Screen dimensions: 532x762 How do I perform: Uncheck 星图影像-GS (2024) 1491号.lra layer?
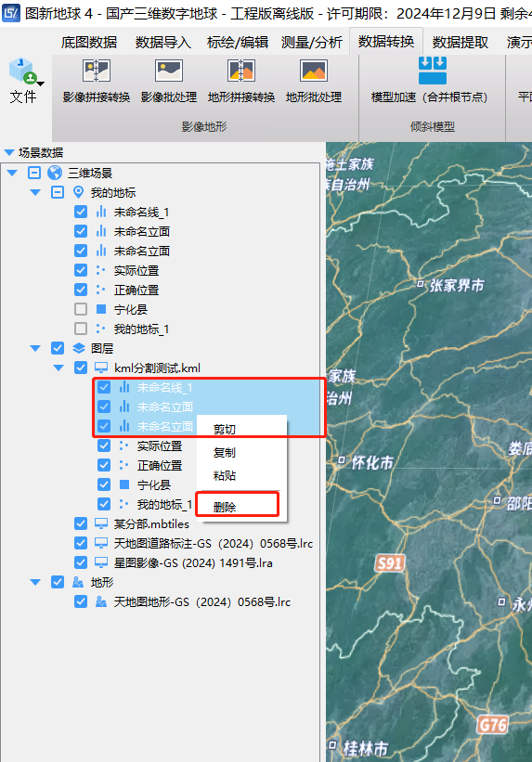(x=81, y=562)
